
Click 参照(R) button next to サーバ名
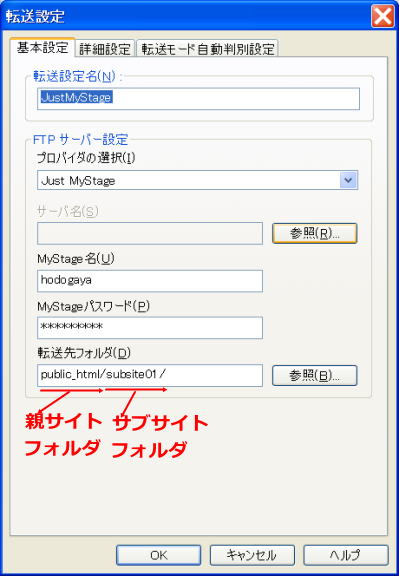(314, 233)
